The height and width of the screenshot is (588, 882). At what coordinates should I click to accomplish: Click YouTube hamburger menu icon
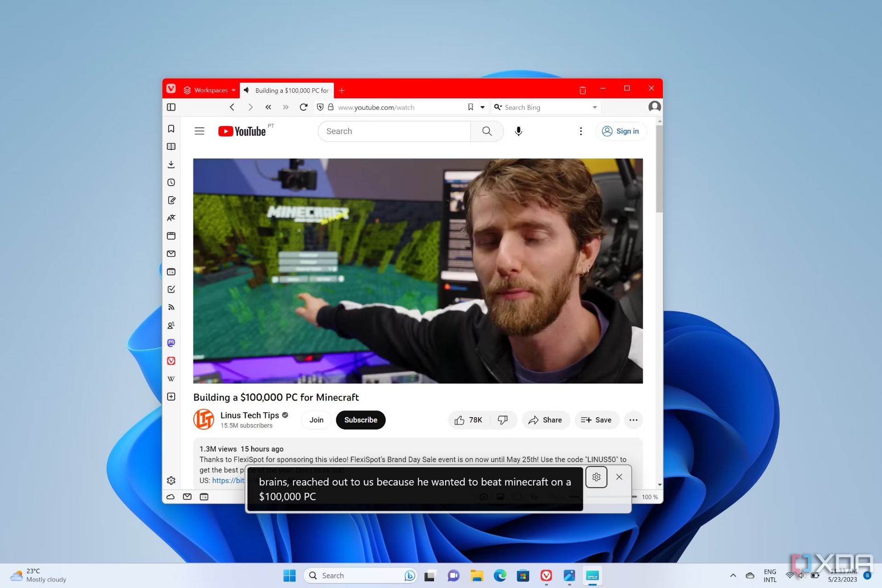[199, 130]
